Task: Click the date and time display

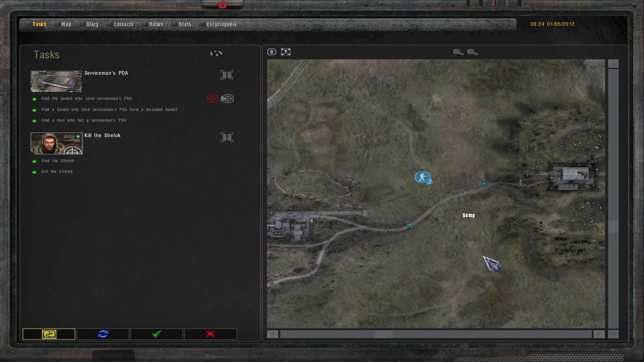Action: 552,24
